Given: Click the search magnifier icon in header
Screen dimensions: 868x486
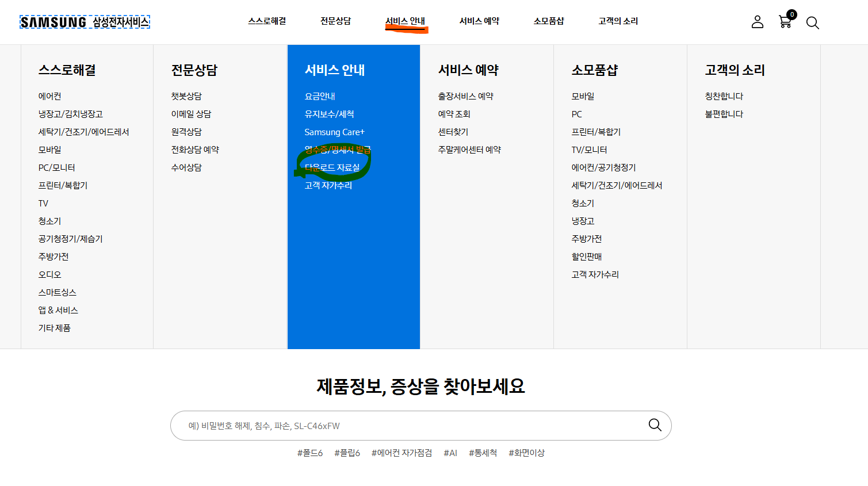Looking at the screenshot, I should [x=812, y=23].
